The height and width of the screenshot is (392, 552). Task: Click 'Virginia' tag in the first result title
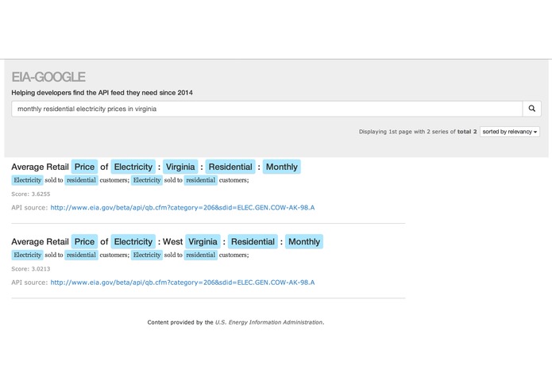click(x=180, y=167)
